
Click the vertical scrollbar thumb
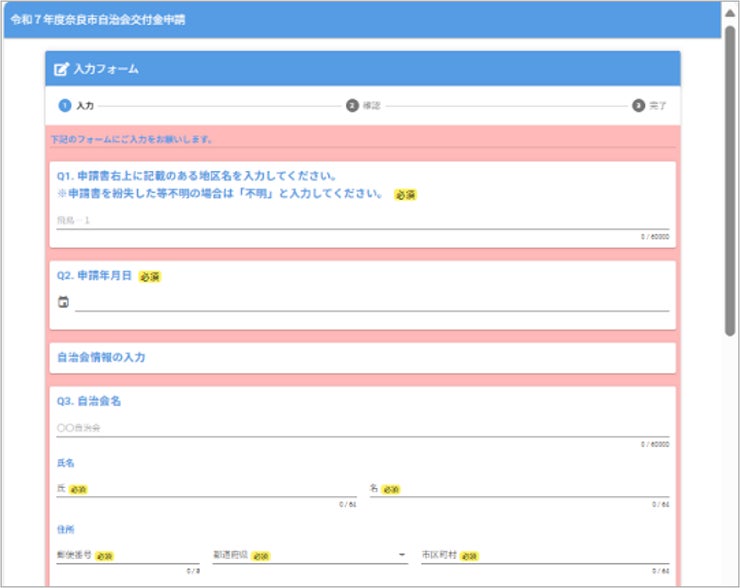pos(730,181)
